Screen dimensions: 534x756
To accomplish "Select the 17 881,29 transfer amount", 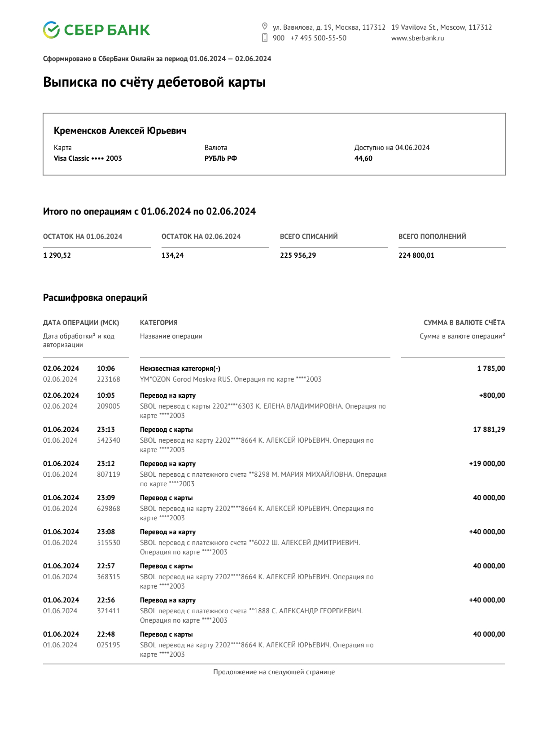I will tap(489, 430).
